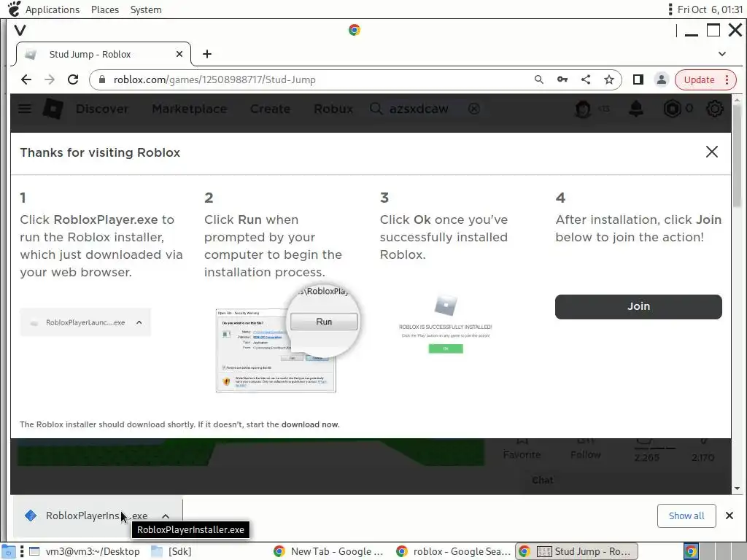Open the zoom magnifier icon in address bar
747x560 pixels.
[539, 79]
